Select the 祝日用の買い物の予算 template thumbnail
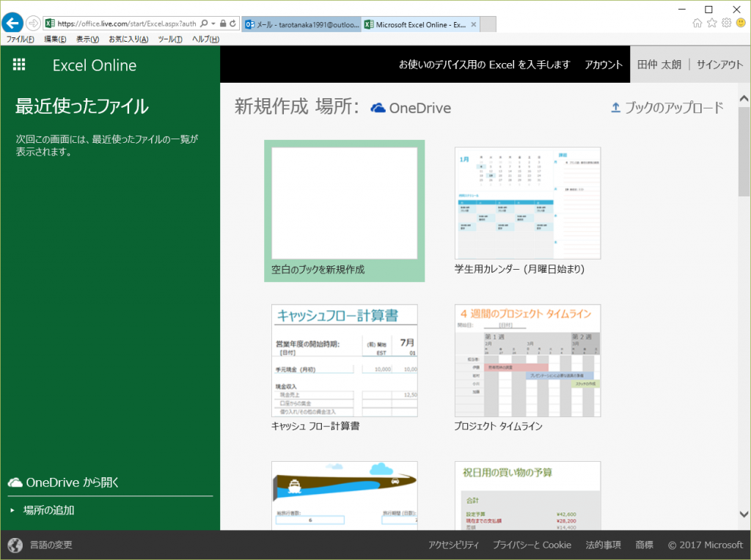This screenshot has width=751, height=560. tap(527, 495)
